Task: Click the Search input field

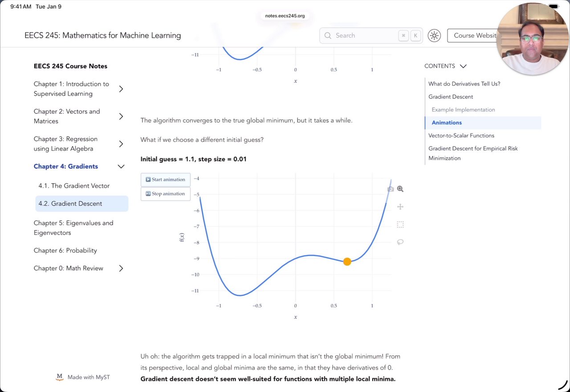Action: 363,36
